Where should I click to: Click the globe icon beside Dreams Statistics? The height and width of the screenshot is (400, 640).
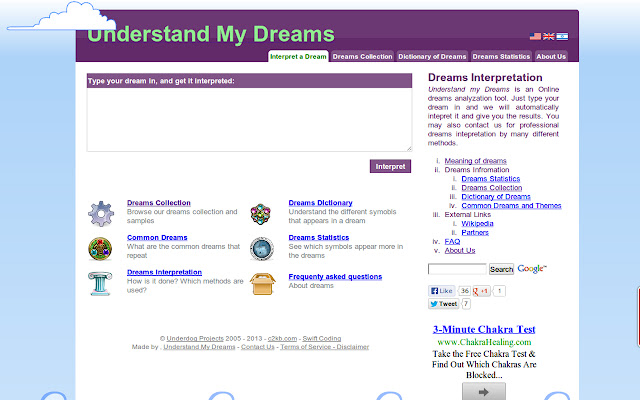click(x=262, y=249)
